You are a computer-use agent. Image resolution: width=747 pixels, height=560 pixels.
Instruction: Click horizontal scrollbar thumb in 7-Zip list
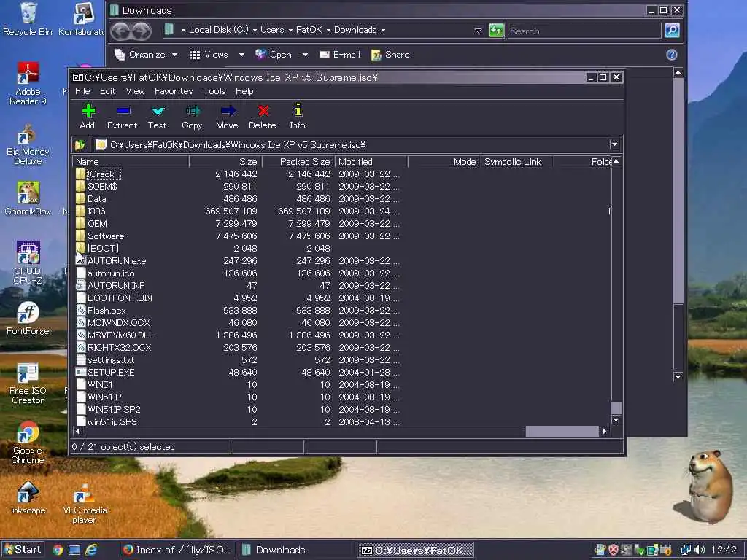click(562, 432)
